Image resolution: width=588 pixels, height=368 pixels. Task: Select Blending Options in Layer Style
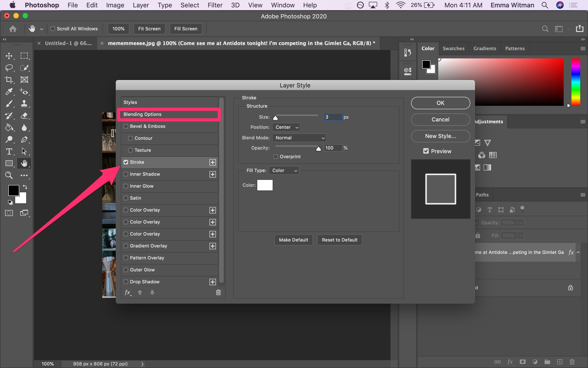169,114
